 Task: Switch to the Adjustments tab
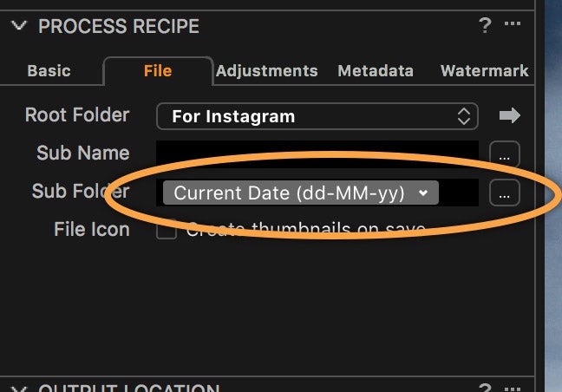click(267, 70)
